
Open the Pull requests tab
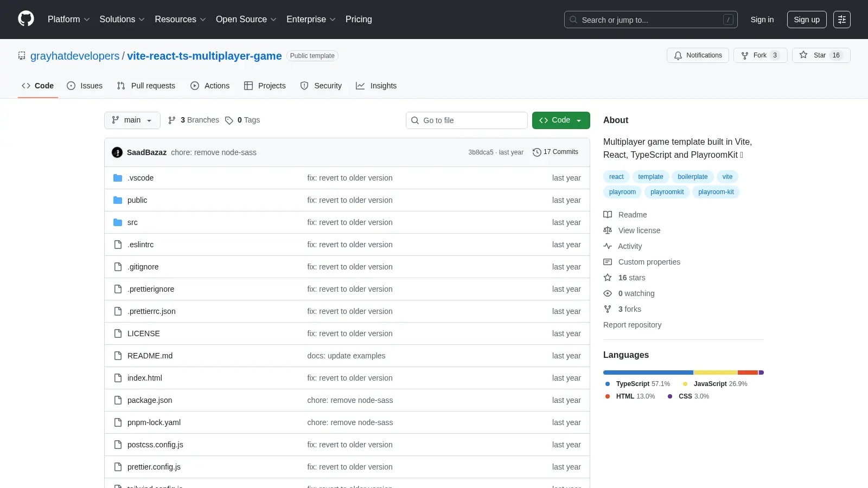point(146,86)
